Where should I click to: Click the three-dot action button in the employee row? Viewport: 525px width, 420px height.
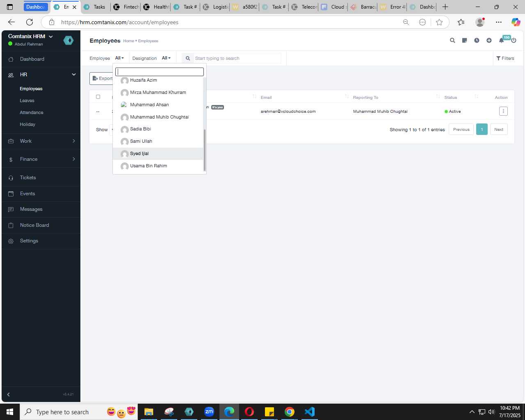point(503,111)
